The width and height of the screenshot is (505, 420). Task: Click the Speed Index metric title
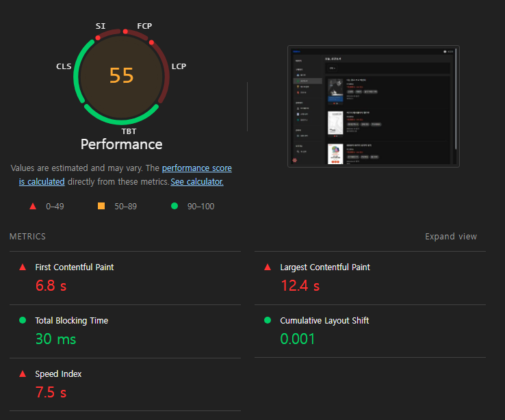click(58, 374)
